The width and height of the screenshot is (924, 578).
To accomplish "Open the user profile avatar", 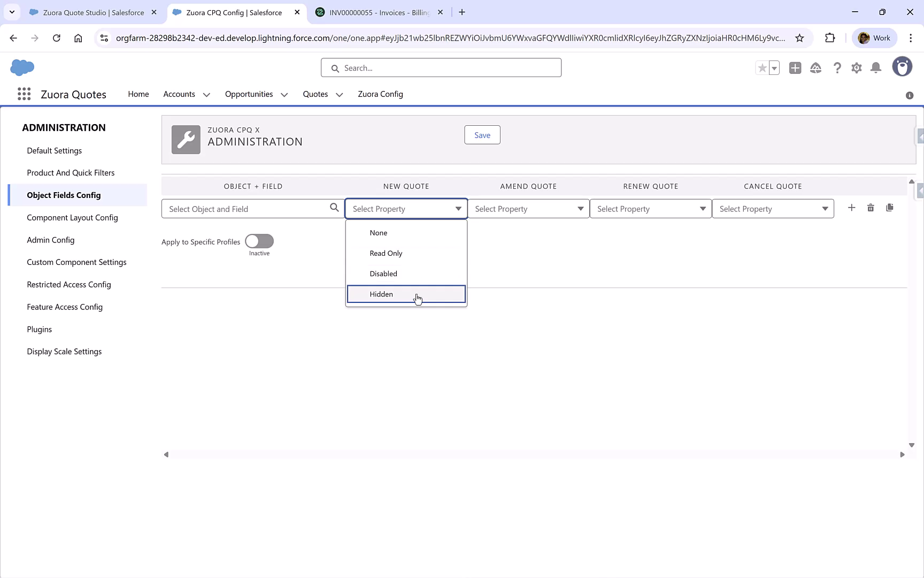I will (x=902, y=66).
